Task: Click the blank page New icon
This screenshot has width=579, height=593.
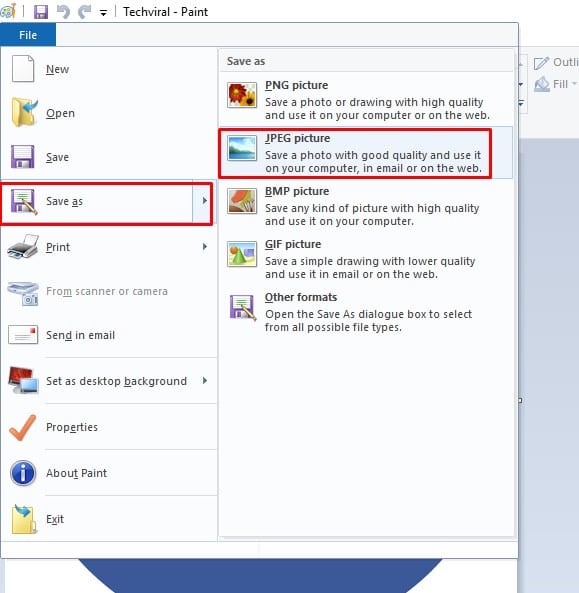Action: [x=23, y=69]
